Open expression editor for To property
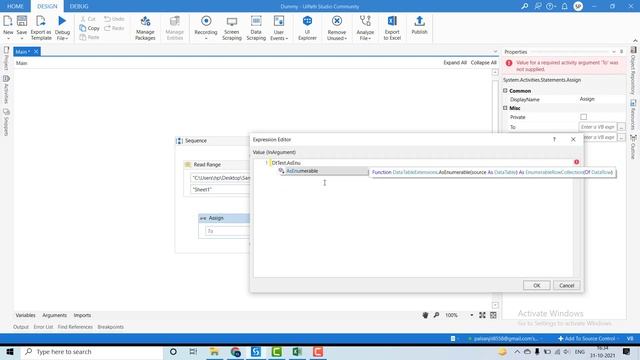This screenshot has height=360, width=640. pyautogui.click(x=621, y=127)
